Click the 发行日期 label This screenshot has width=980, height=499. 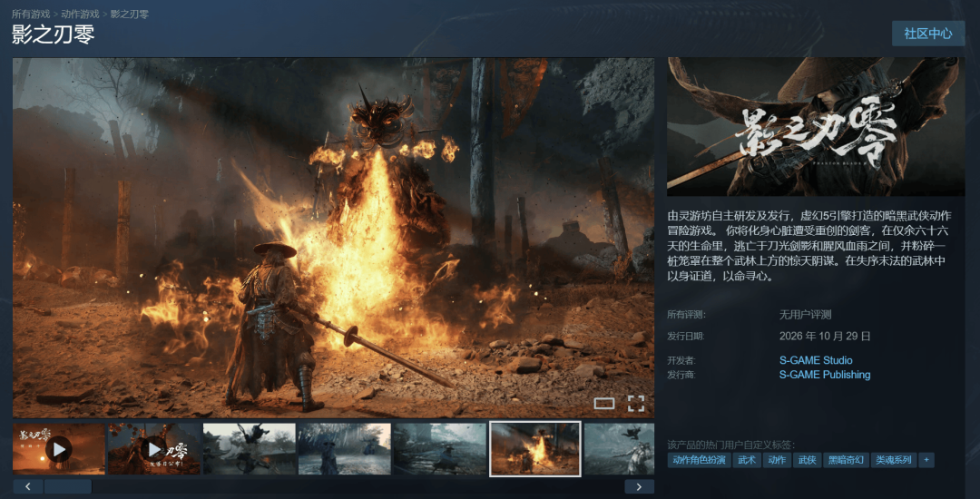click(686, 336)
